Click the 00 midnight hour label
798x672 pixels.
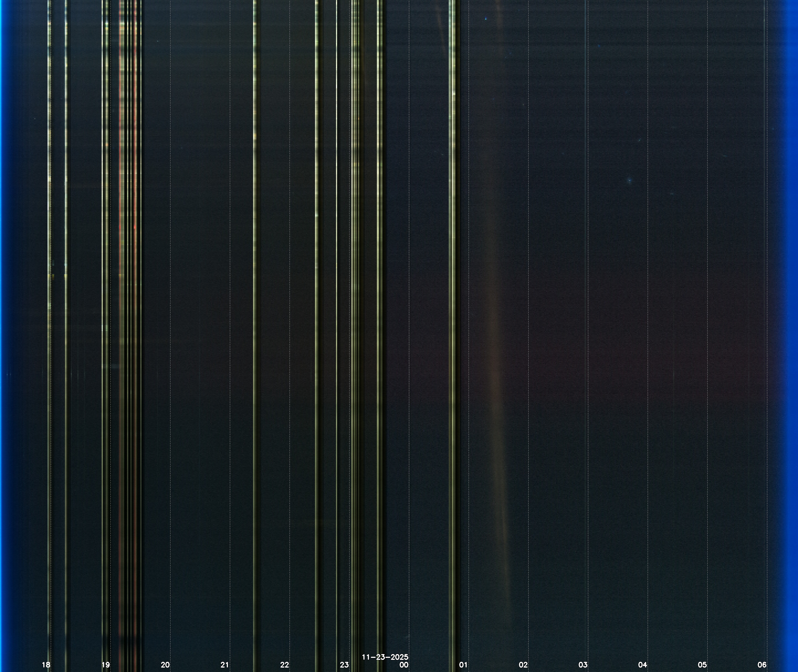point(404,665)
